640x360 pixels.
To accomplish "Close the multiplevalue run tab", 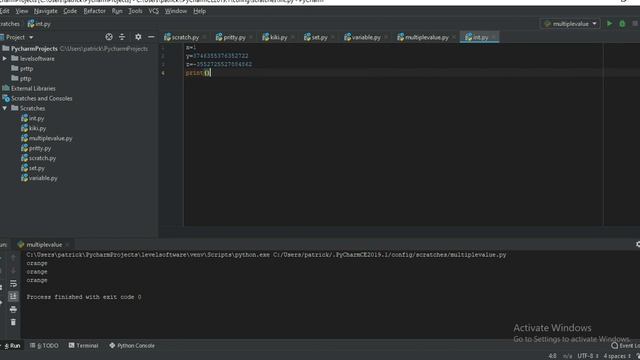I will click(67, 245).
